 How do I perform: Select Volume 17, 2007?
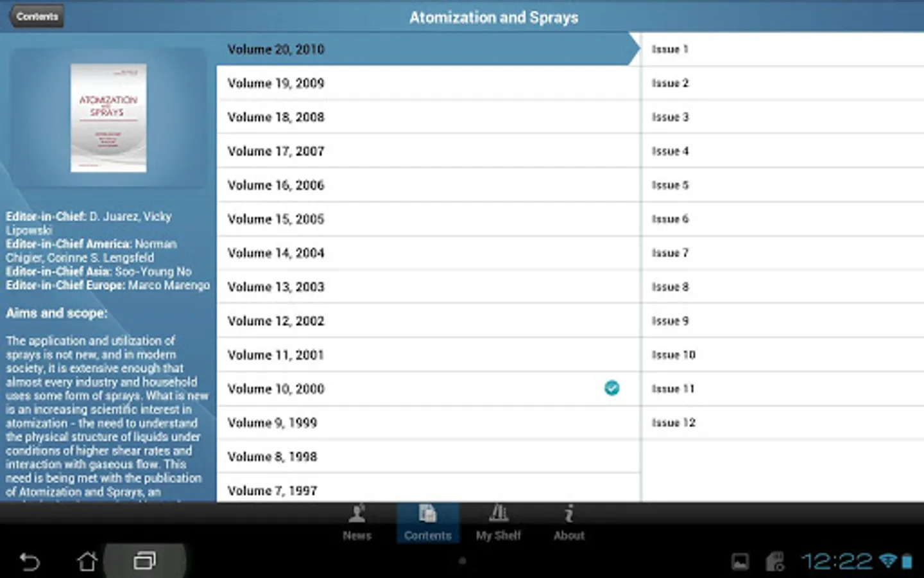coord(428,151)
